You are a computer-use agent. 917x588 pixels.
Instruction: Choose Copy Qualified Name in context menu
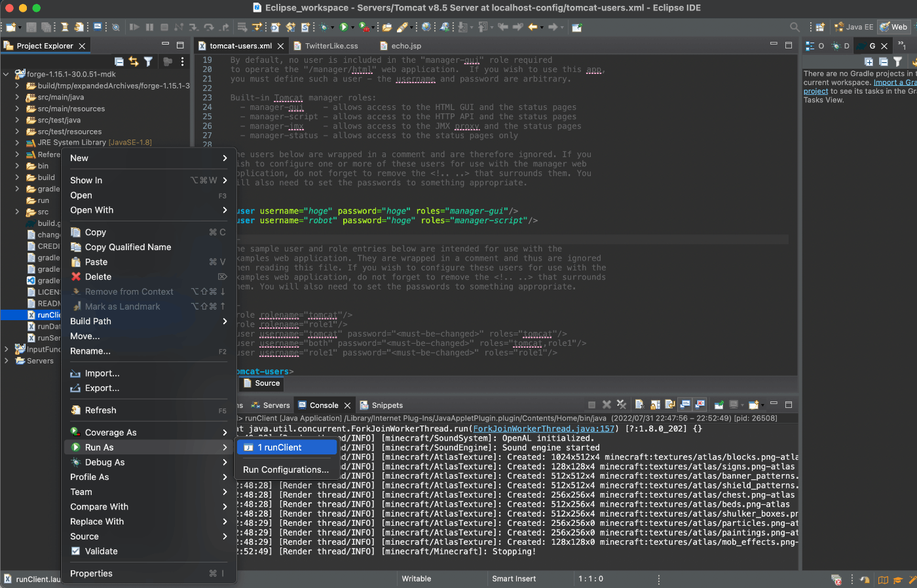coord(149,247)
